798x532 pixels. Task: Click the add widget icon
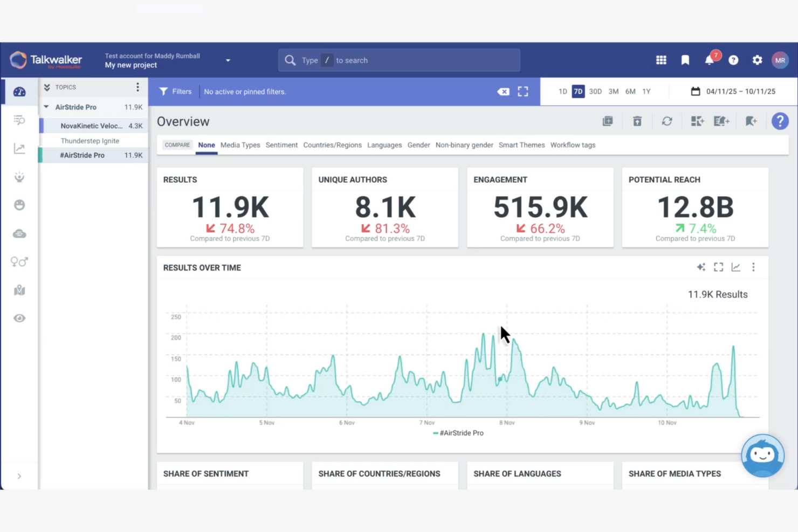[697, 121]
